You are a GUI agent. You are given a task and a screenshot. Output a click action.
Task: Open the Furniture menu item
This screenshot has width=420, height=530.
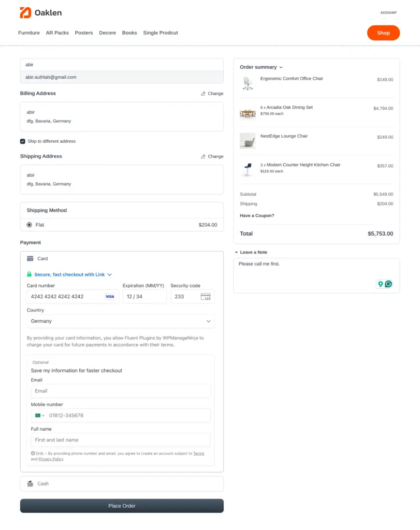pyautogui.click(x=29, y=33)
